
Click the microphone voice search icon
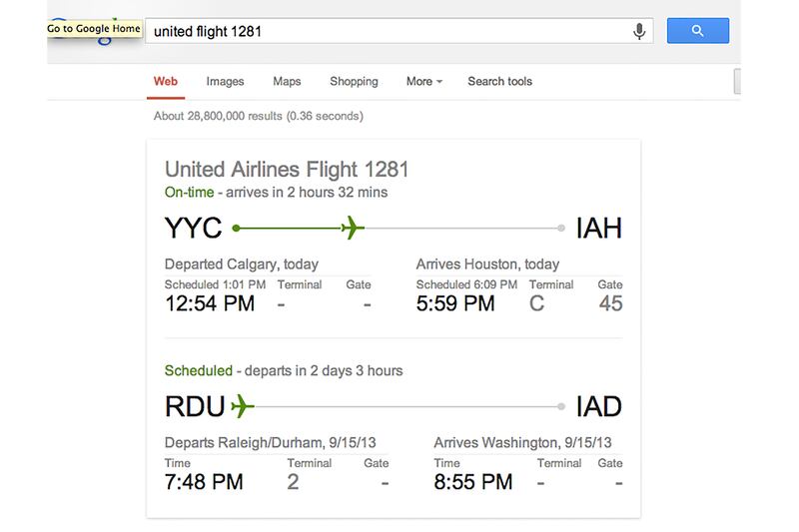tap(639, 31)
